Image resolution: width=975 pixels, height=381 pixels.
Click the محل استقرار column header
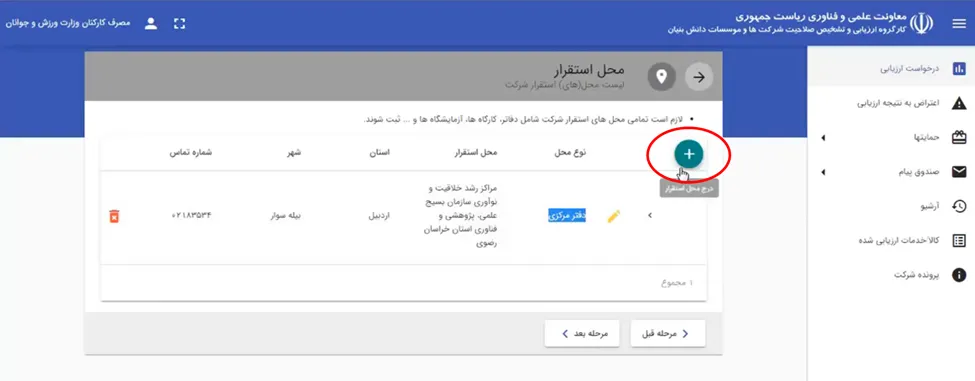coord(476,153)
